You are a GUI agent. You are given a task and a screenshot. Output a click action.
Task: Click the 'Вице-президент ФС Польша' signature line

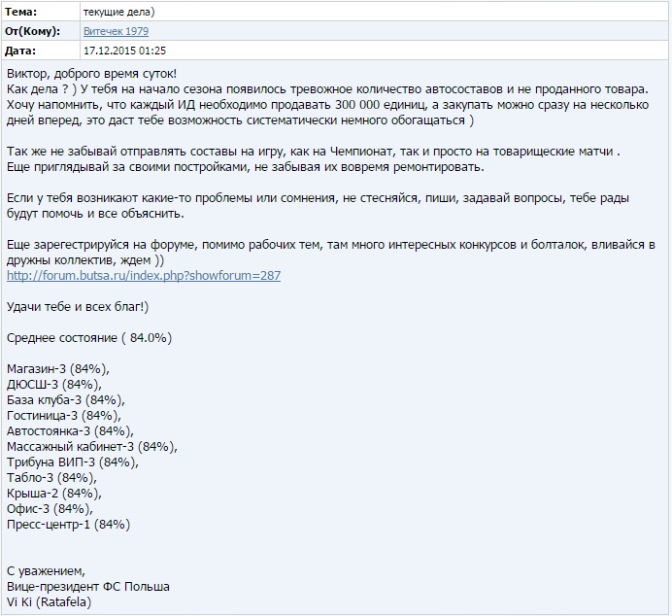tap(87, 587)
